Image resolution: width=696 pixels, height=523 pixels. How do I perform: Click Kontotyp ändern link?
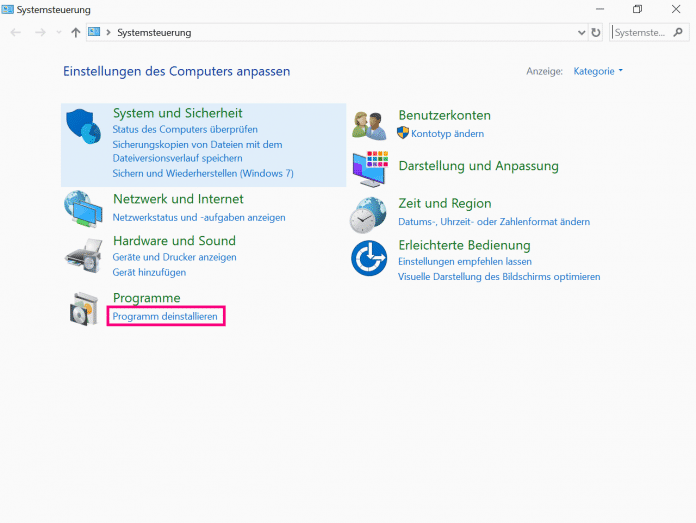(x=447, y=134)
